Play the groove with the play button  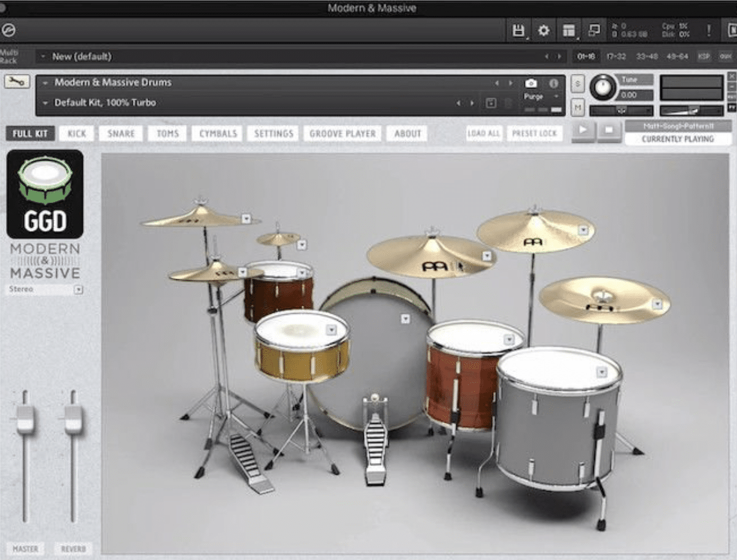583,131
